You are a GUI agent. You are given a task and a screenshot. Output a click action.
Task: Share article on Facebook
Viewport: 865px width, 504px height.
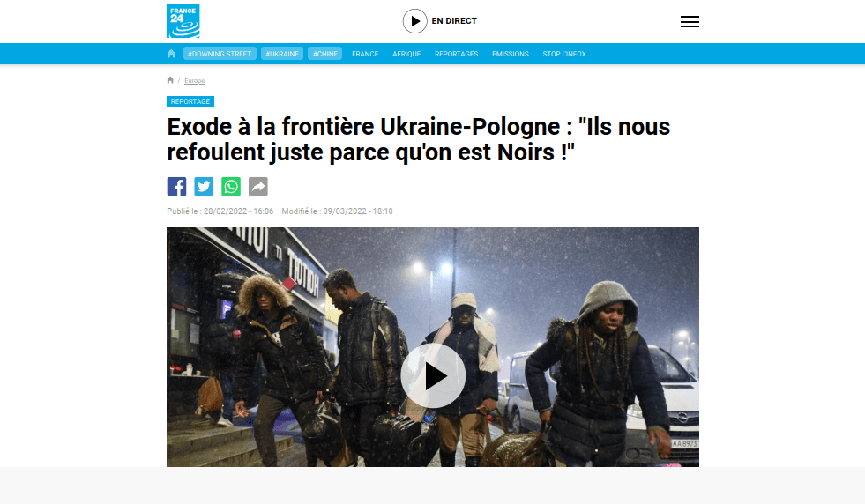[x=176, y=187]
